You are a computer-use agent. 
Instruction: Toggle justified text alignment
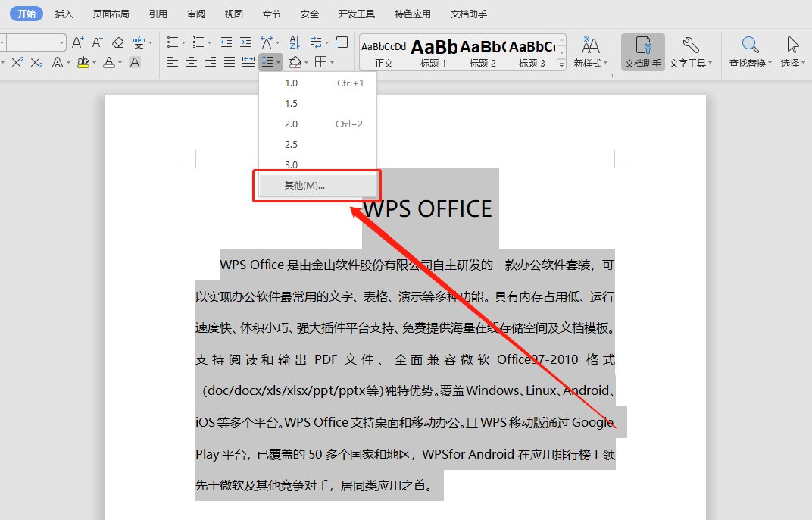pyautogui.click(x=228, y=61)
